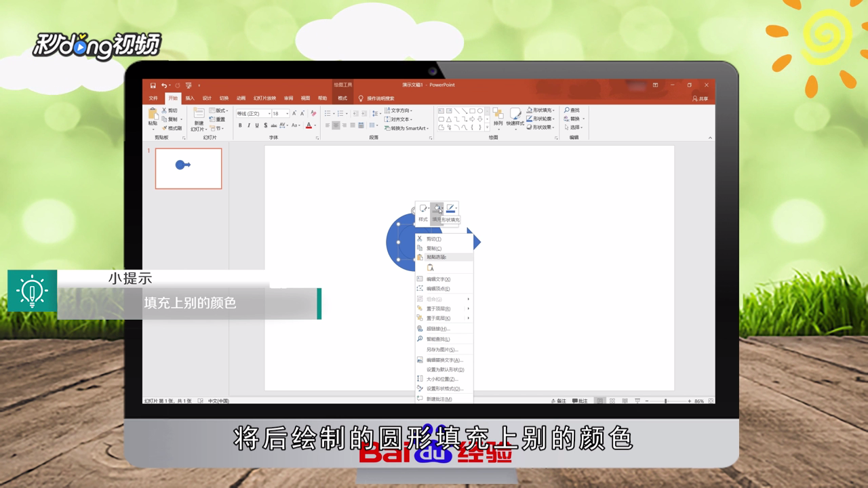Select the right arrow shape in gallery
This screenshot has width=868, height=488.
coord(472,119)
